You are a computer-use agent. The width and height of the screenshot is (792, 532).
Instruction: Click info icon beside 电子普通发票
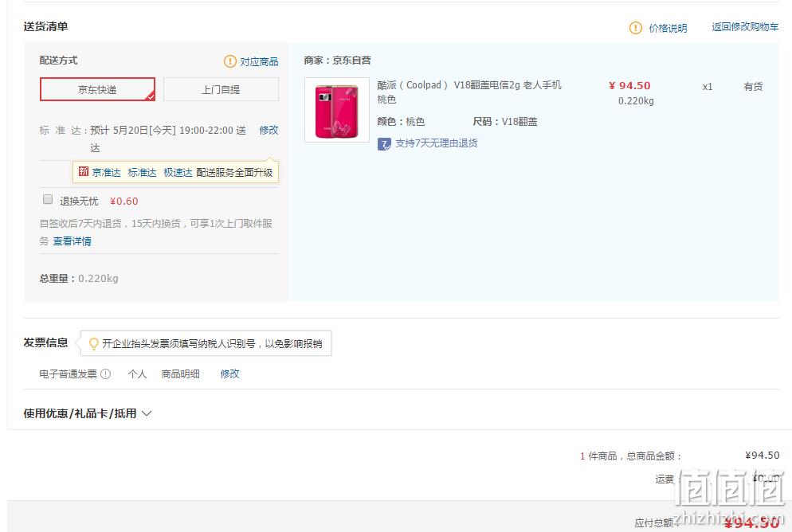pos(105,374)
